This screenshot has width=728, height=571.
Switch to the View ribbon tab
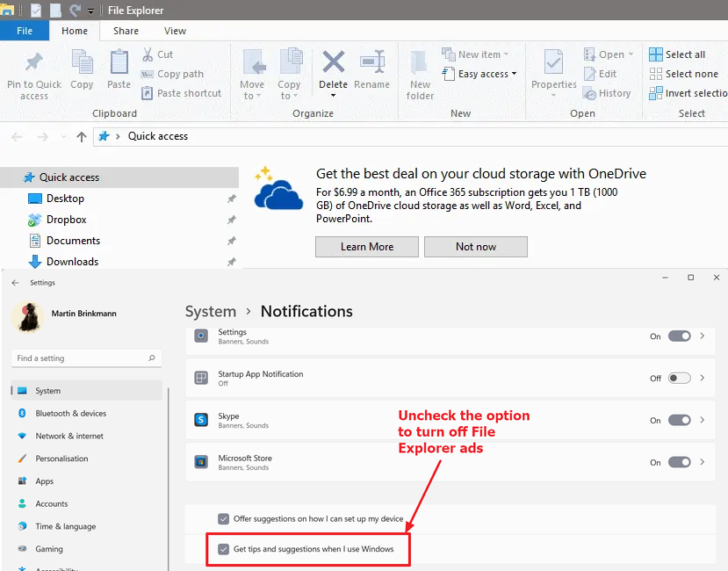pyautogui.click(x=175, y=31)
